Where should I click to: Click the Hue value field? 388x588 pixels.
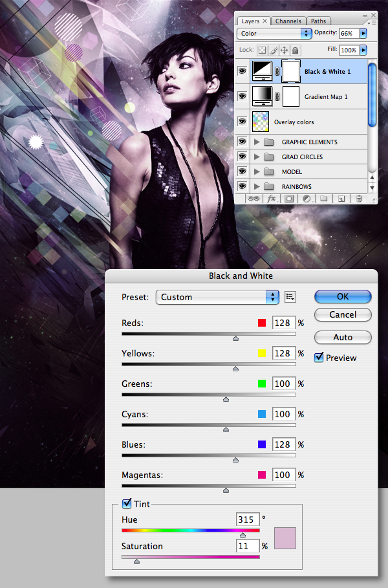248,519
